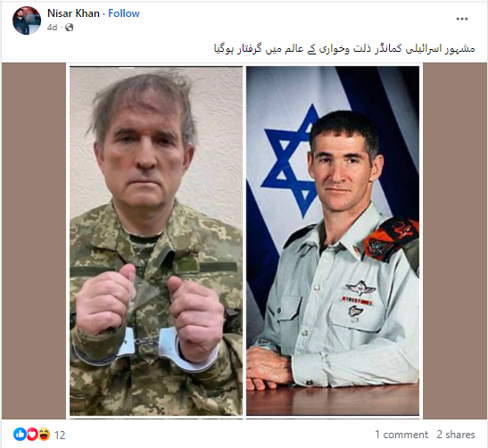Open Nisar Khan's profile picture
The width and height of the screenshot is (488, 448).
tap(27, 21)
